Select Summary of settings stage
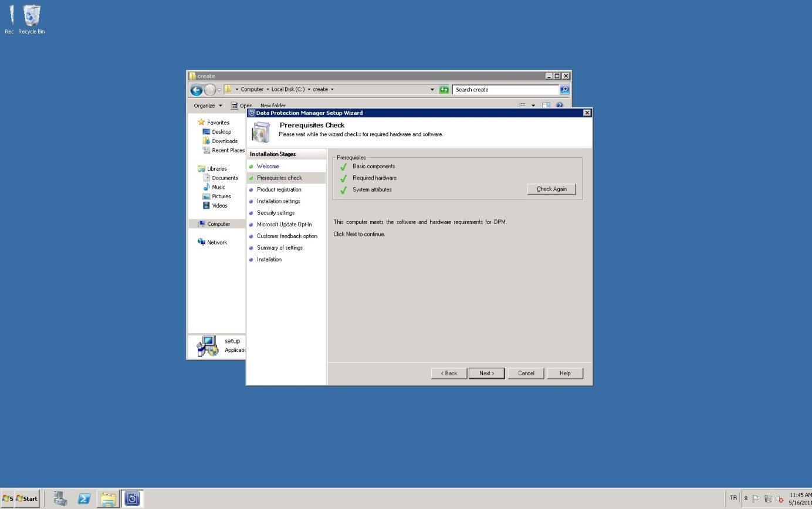Screen dimensions: 812x509 279,248
